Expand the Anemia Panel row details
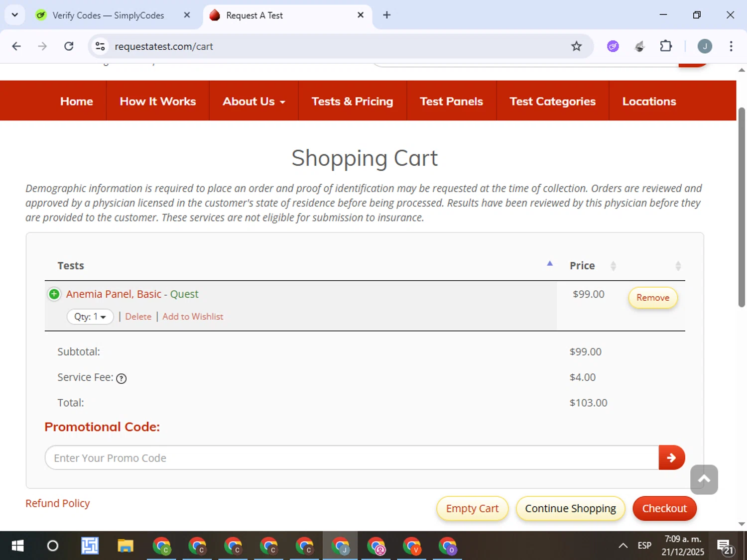The width and height of the screenshot is (747, 560). pyautogui.click(x=54, y=294)
